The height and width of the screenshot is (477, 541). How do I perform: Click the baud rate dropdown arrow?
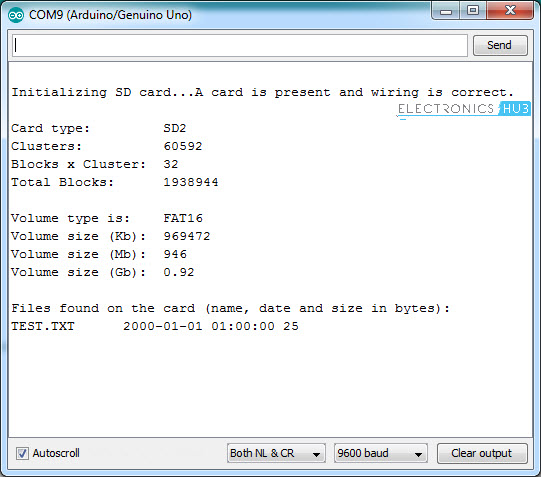coord(418,455)
